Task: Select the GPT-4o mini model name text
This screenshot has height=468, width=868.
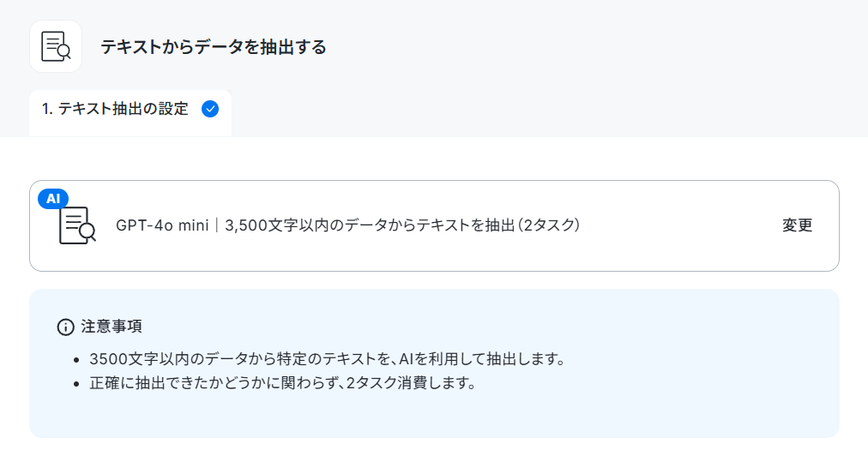Action: (x=162, y=225)
